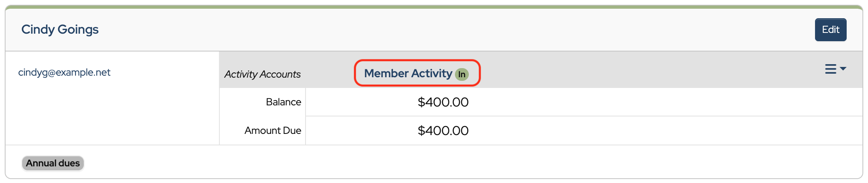Click empty space in the Amount Due row
The height and width of the screenshot is (183, 868).
[672, 131]
